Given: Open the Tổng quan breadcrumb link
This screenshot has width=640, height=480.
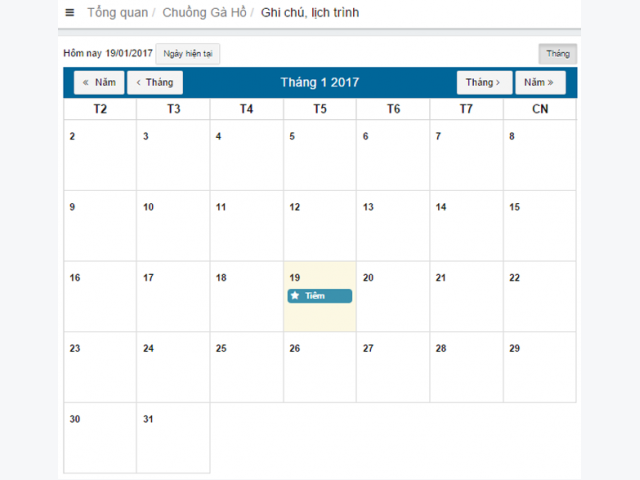Looking at the screenshot, I should [118, 13].
